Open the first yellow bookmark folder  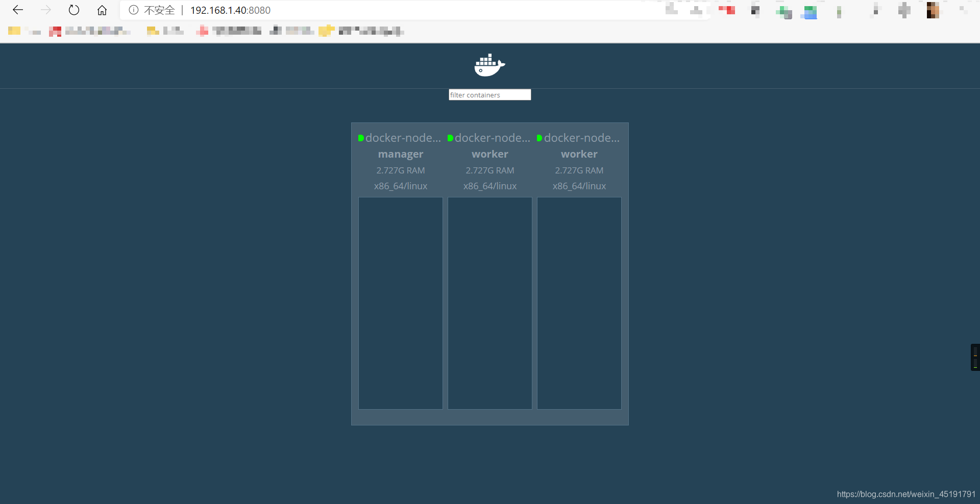14,31
